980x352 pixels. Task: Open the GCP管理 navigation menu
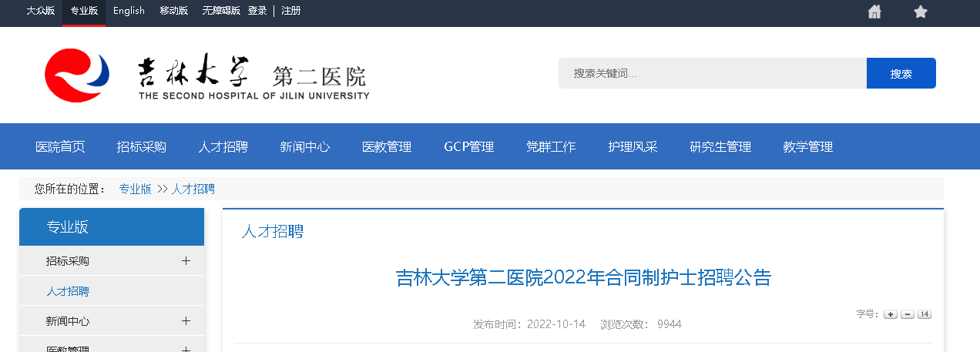coord(468,147)
